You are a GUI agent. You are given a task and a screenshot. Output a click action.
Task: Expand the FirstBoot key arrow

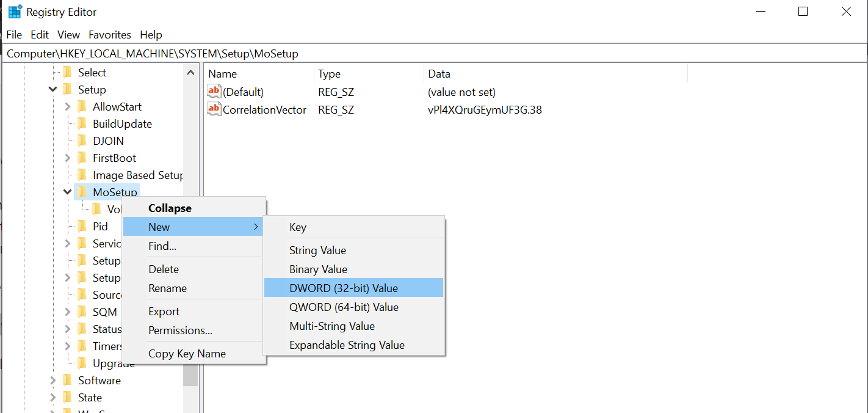tap(68, 158)
